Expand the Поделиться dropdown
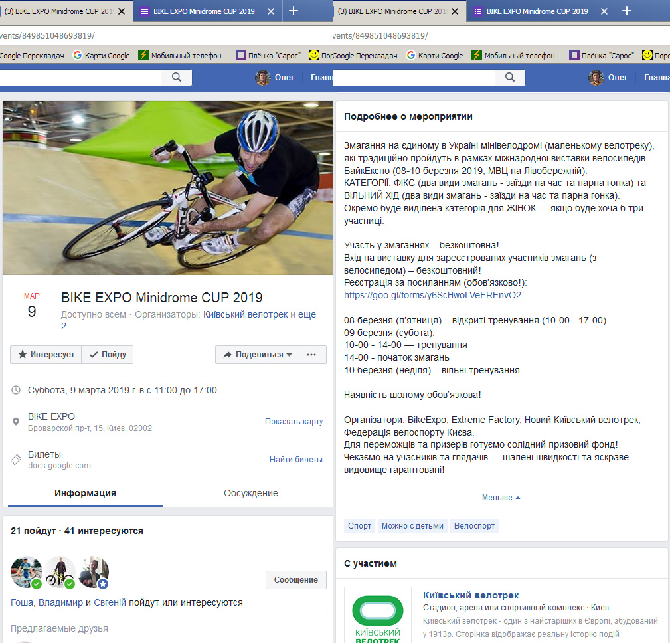This screenshot has height=643, width=672. coord(257,355)
